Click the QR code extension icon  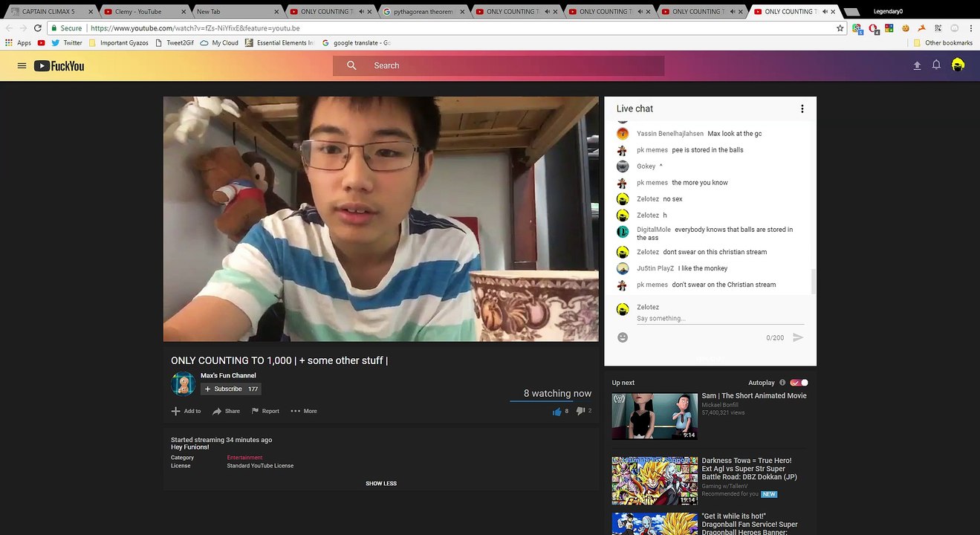click(x=938, y=28)
